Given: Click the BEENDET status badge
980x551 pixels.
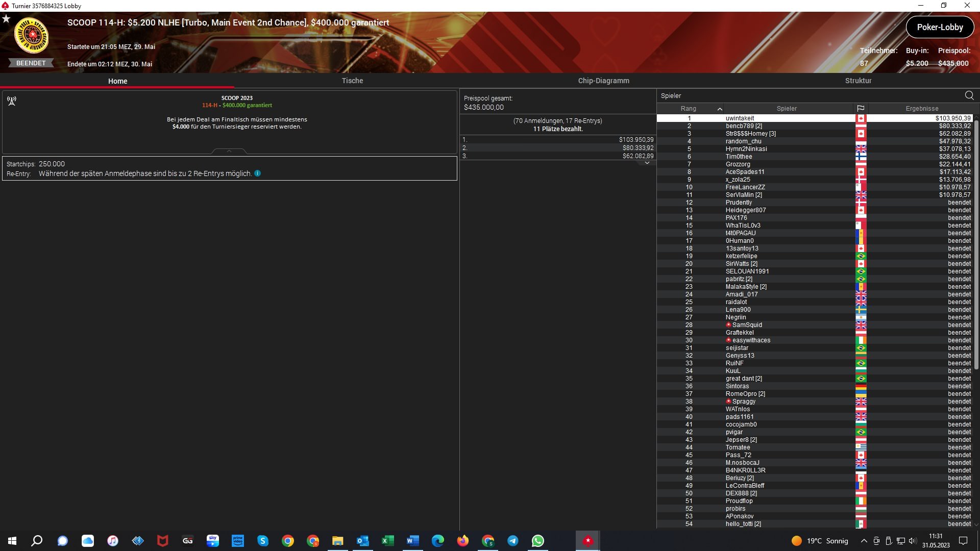Looking at the screenshot, I should click(x=31, y=63).
